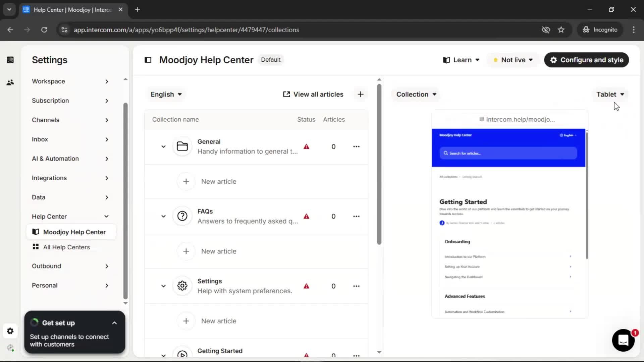Open the Learn dropdown
The height and width of the screenshot is (362, 644).
click(461, 60)
